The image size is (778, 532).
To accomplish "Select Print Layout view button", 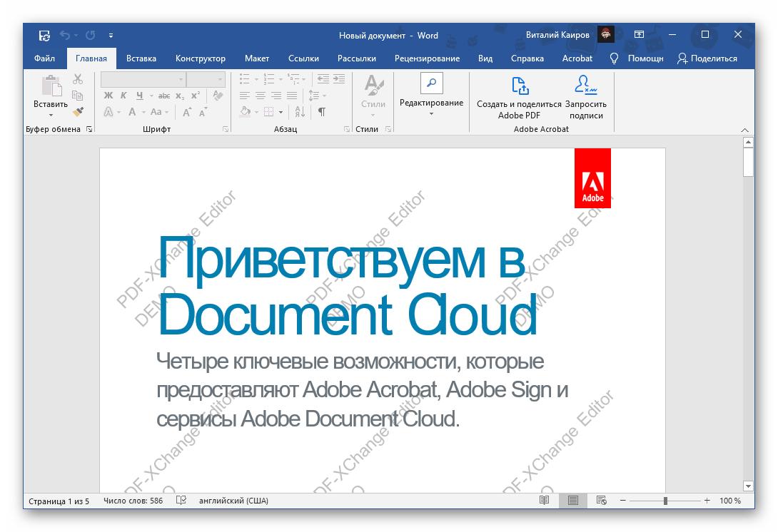I will click(572, 501).
